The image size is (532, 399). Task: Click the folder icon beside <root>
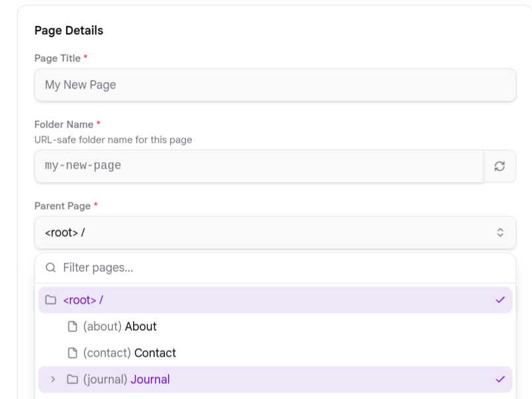click(51, 300)
